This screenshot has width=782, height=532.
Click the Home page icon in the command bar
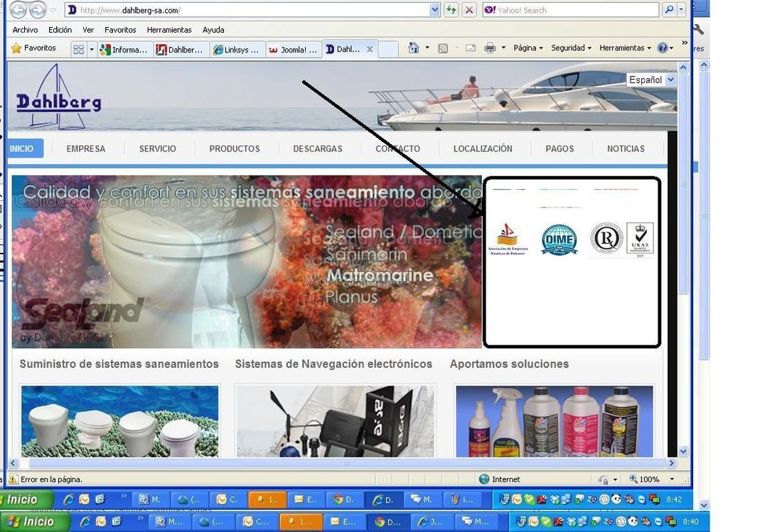[414, 48]
